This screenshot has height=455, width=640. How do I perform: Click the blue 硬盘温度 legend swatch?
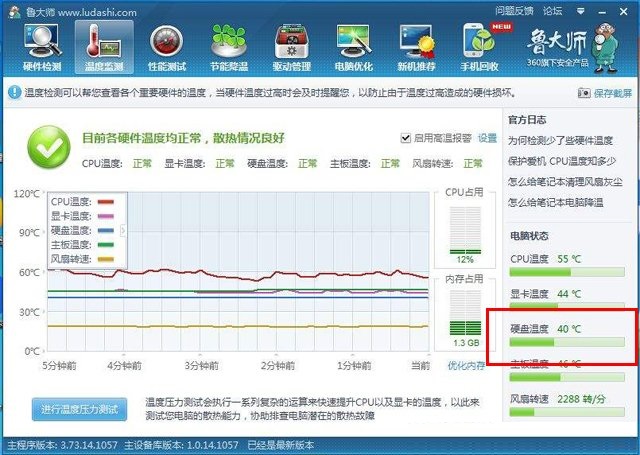click(106, 230)
